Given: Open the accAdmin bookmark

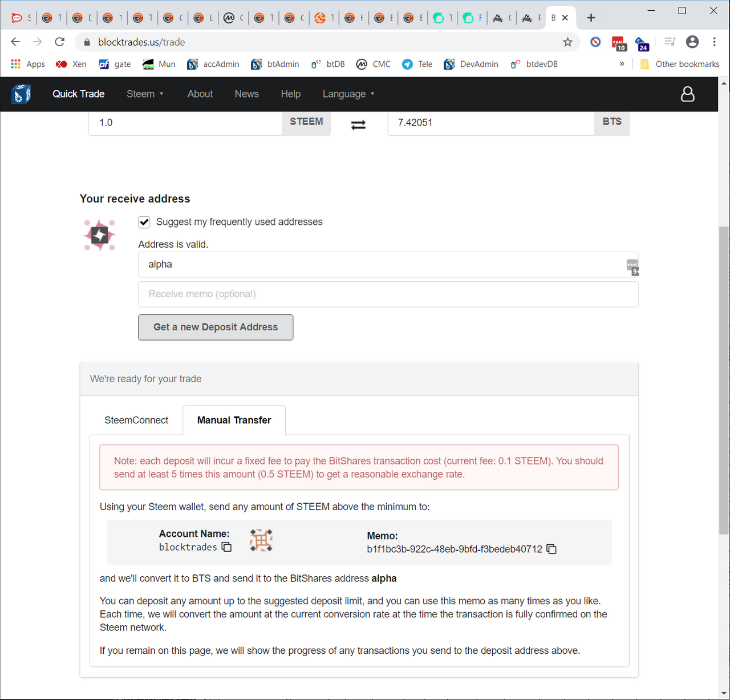Looking at the screenshot, I should click(x=213, y=64).
